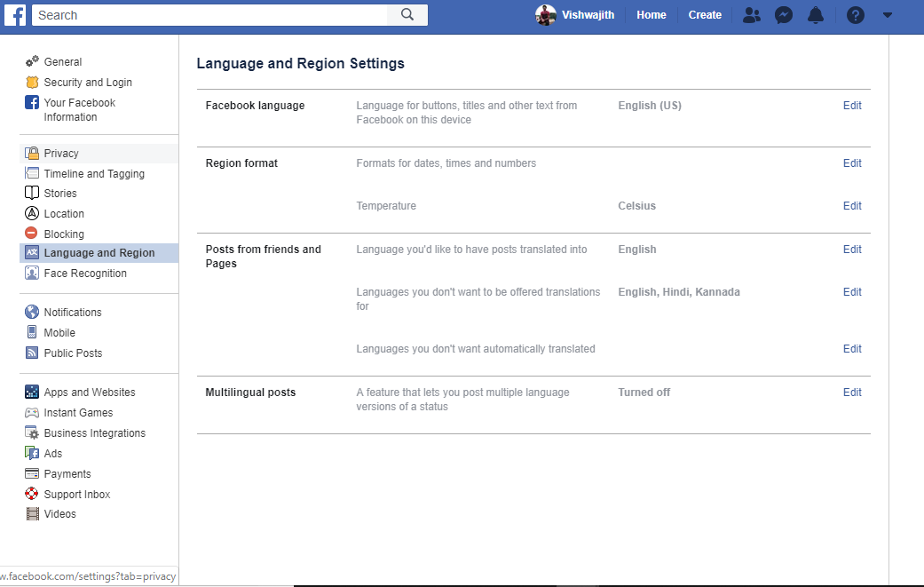The image size is (924, 587).
Task: Click the Blocking icon in sidebar
Action: [32, 234]
